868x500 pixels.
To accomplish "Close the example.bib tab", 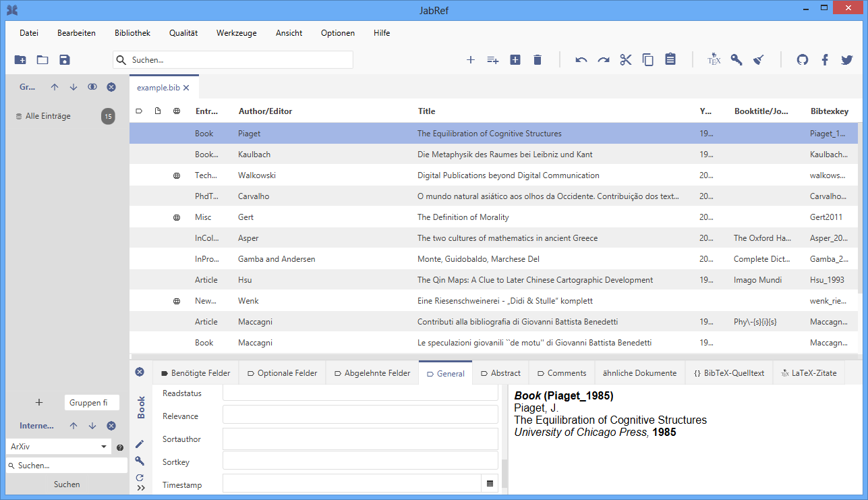I will pyautogui.click(x=186, y=88).
